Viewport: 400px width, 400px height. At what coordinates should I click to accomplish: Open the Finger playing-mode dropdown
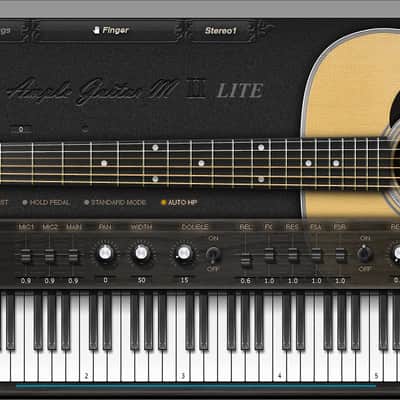108,31
